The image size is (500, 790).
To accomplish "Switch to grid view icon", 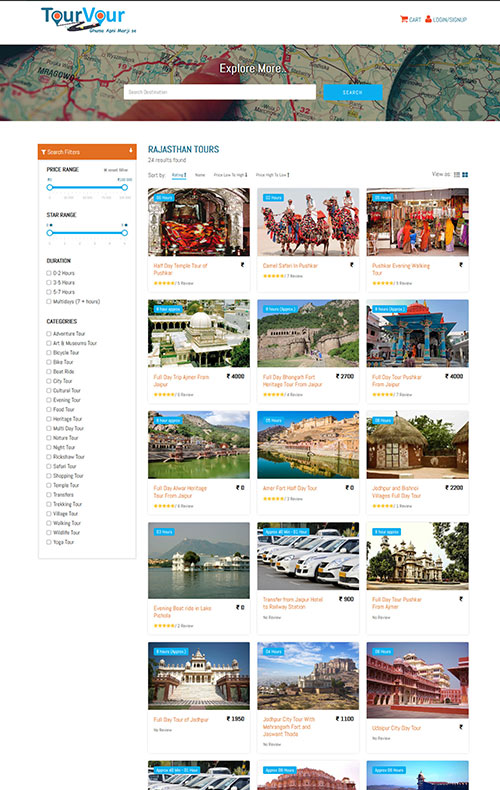I will [x=465, y=175].
